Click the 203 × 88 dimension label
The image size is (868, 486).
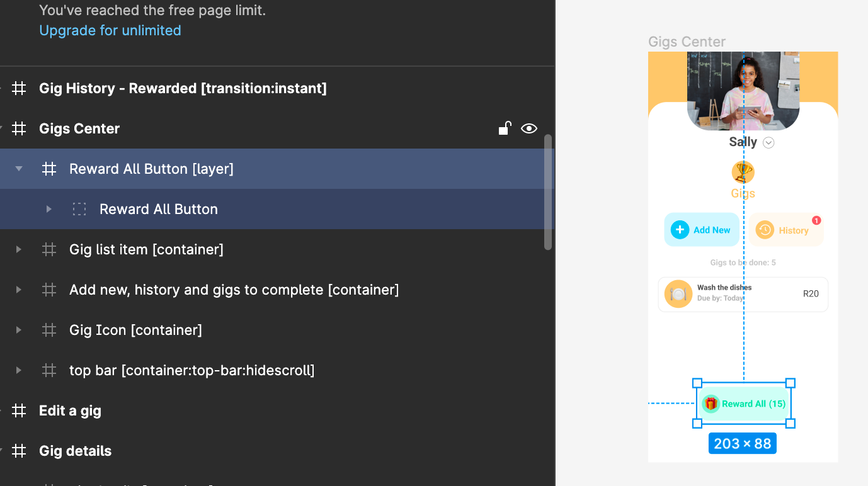pyautogui.click(x=743, y=443)
